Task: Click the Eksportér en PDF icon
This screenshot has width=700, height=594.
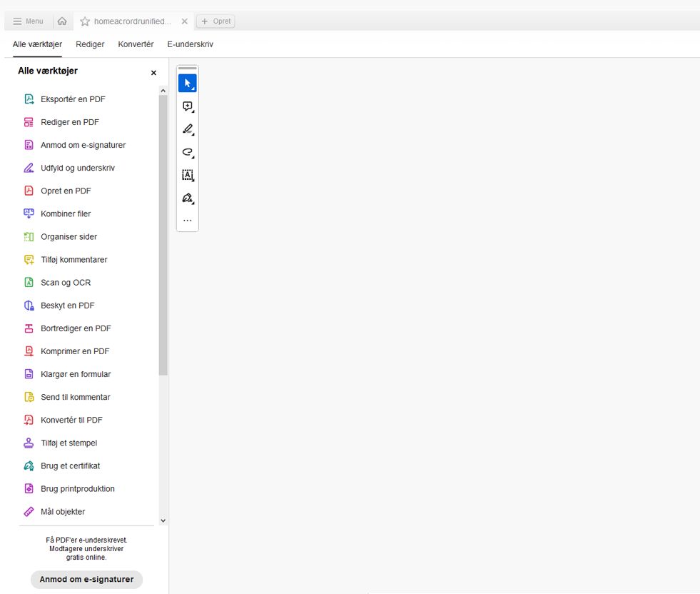Action: [x=29, y=99]
